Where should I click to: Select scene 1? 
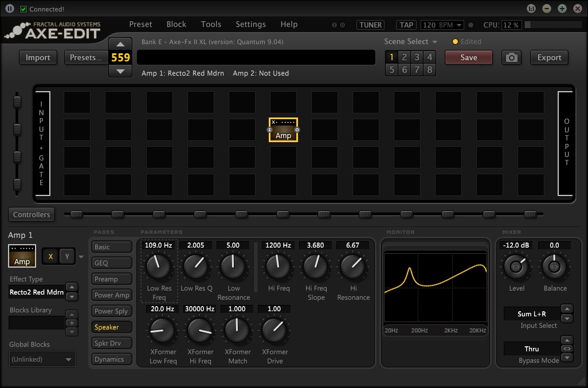tap(391, 57)
